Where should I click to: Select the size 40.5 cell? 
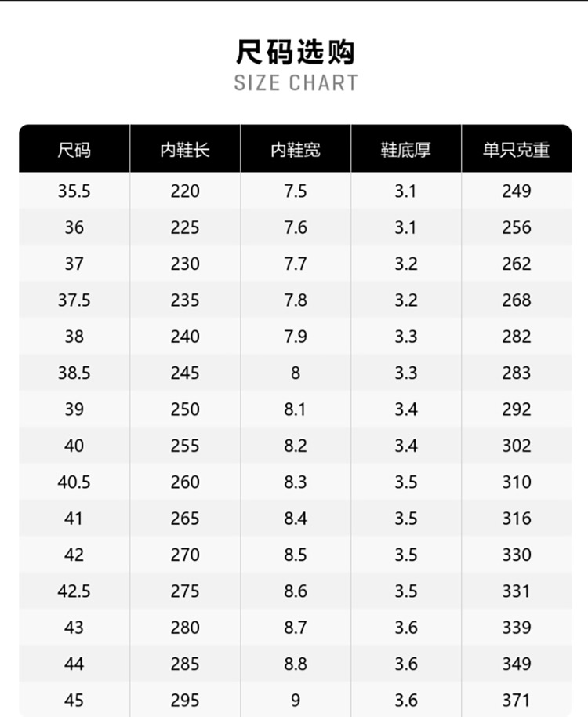[x=74, y=482]
